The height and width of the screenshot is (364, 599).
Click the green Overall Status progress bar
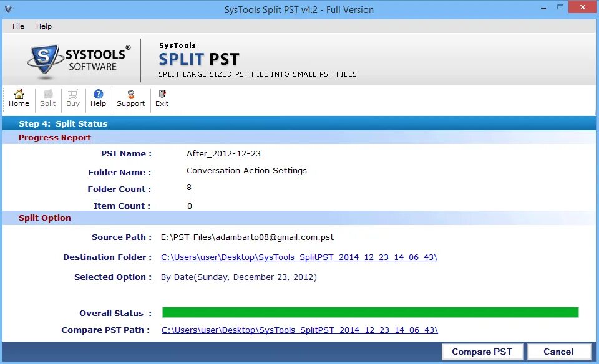click(x=370, y=312)
